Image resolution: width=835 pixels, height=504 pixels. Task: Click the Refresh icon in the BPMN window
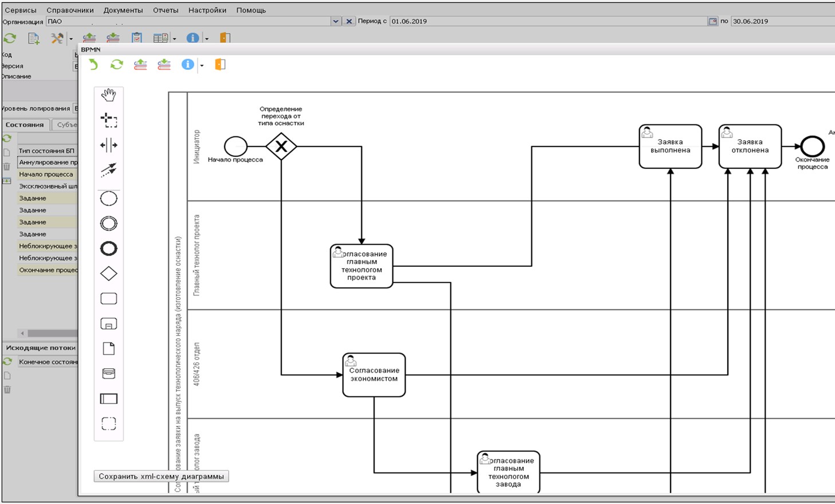116,64
